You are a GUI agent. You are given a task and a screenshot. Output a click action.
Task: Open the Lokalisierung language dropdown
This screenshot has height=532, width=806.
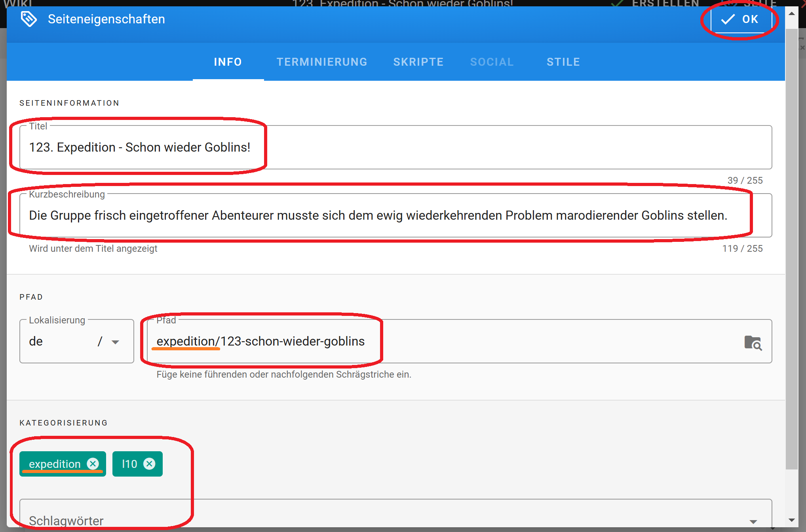click(x=115, y=342)
